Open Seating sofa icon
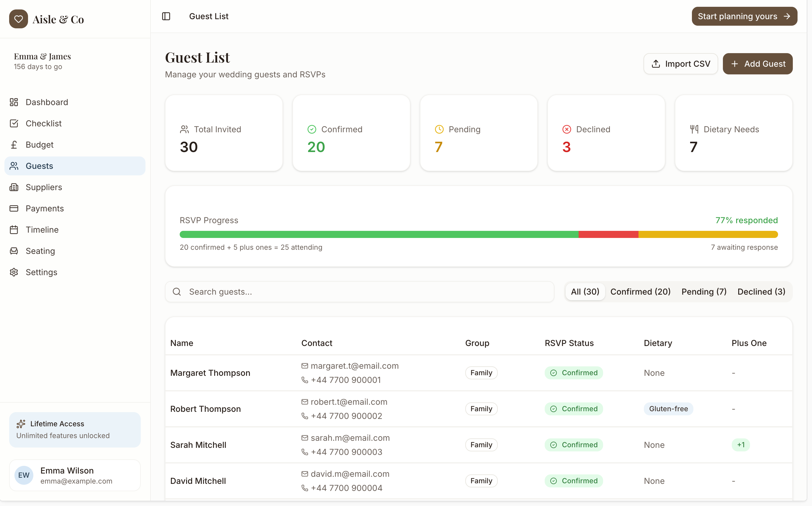This screenshot has height=506, width=812. 14,251
